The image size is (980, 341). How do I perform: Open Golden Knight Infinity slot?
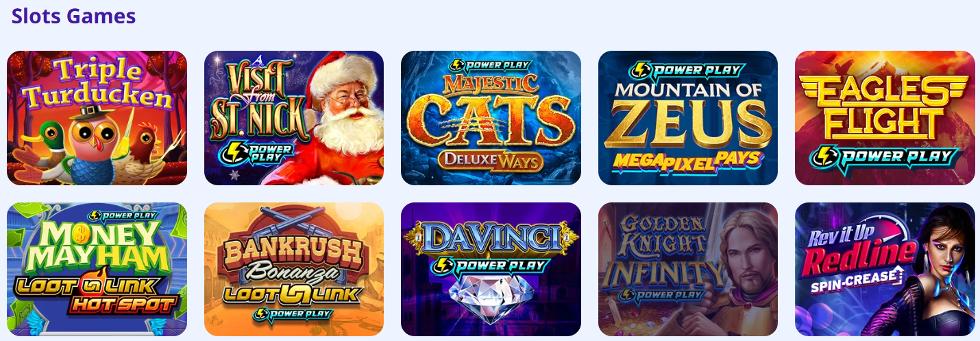(x=688, y=269)
